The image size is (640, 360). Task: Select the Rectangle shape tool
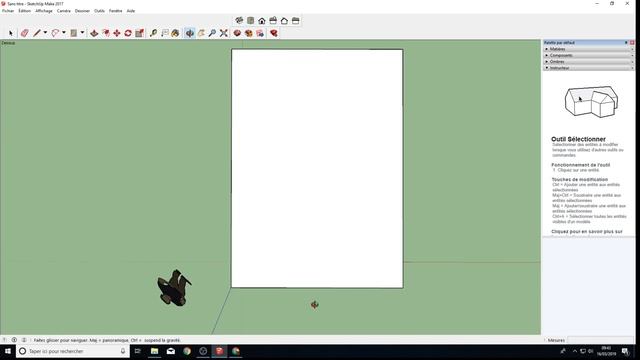(x=73, y=33)
